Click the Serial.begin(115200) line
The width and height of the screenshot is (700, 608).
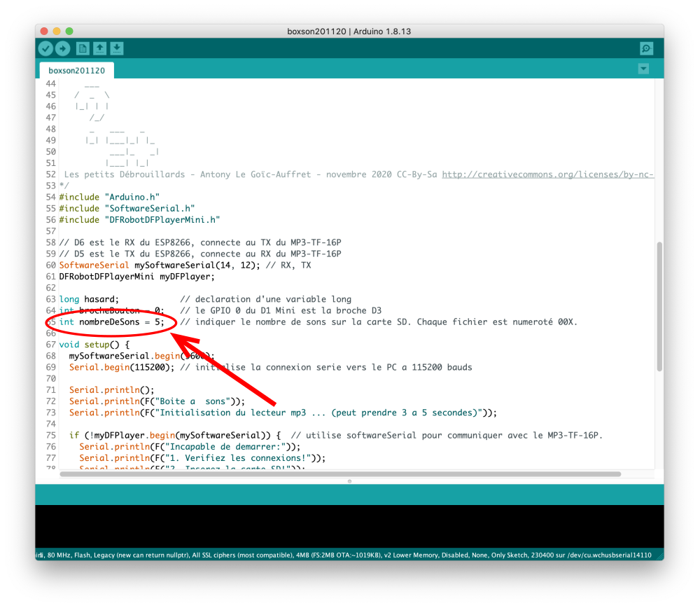[121, 367]
